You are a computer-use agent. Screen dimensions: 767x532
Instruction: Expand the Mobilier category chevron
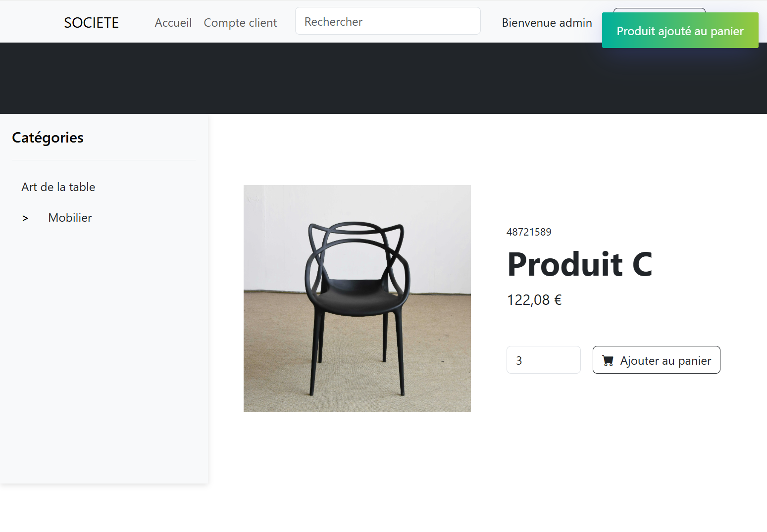(x=25, y=218)
